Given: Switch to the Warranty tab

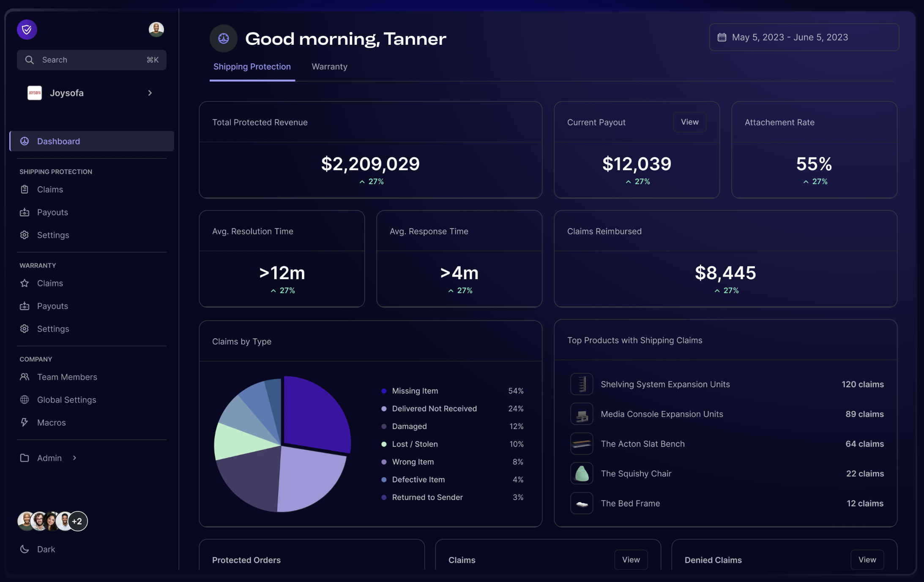Looking at the screenshot, I should click(x=329, y=66).
